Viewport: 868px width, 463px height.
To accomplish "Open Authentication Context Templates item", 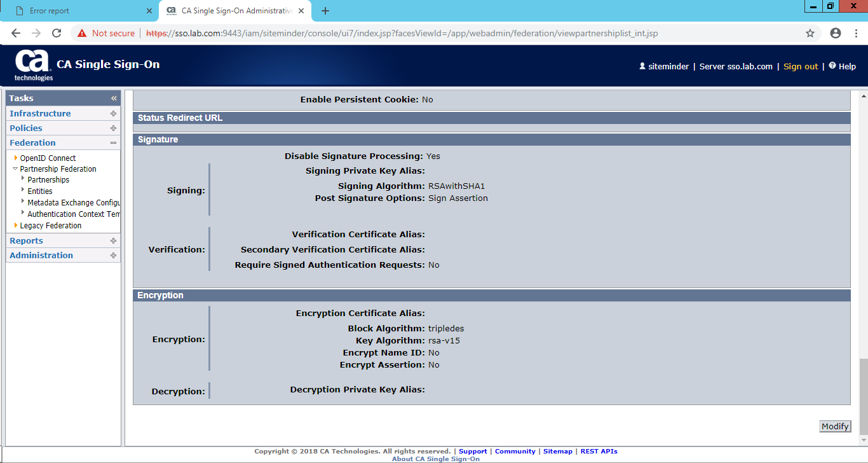I will point(74,214).
